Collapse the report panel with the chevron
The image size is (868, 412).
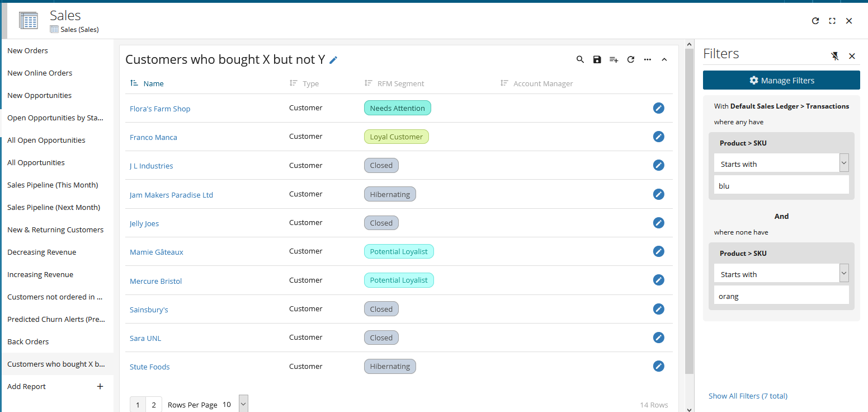(664, 59)
